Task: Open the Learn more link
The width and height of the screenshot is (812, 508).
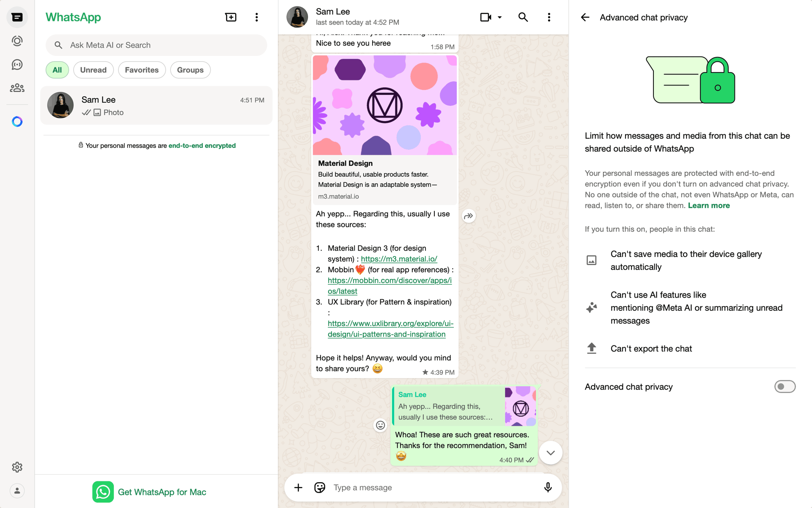Action: click(709, 206)
